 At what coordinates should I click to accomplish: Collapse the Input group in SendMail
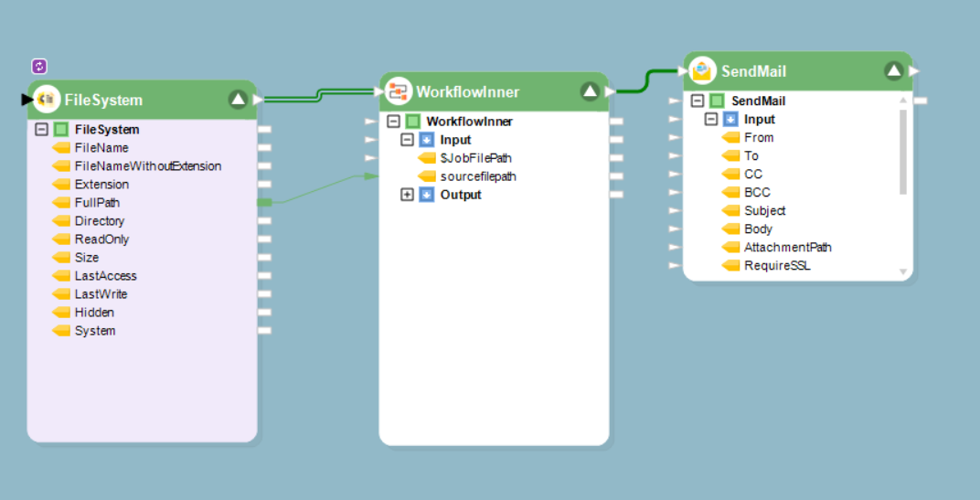(710, 120)
